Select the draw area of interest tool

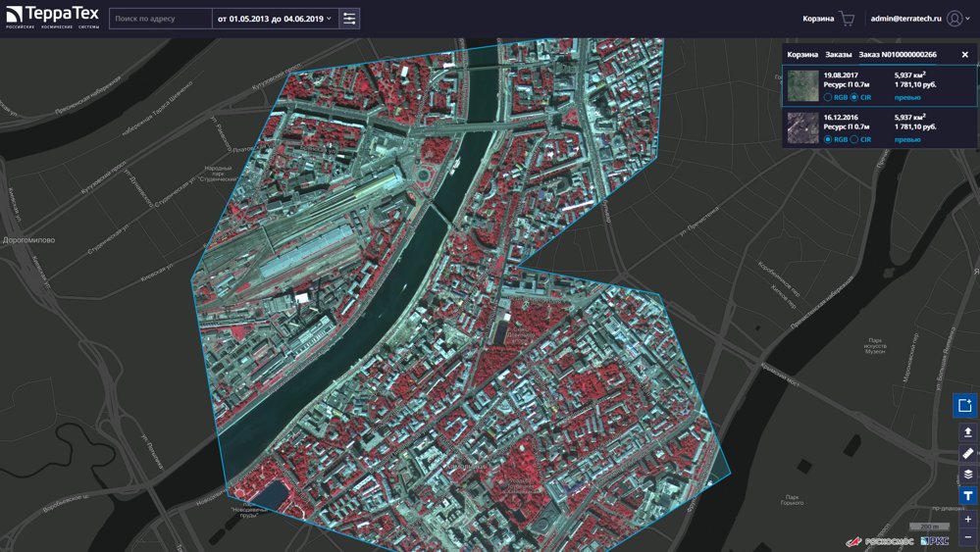(964, 405)
